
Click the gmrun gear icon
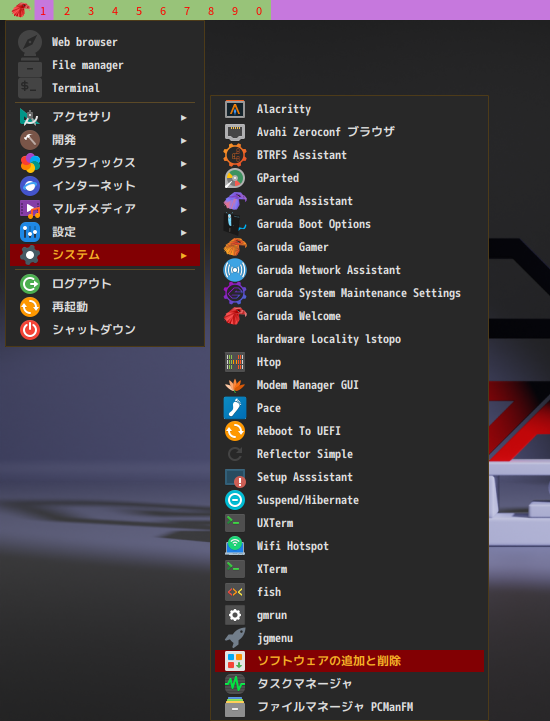[235, 615]
